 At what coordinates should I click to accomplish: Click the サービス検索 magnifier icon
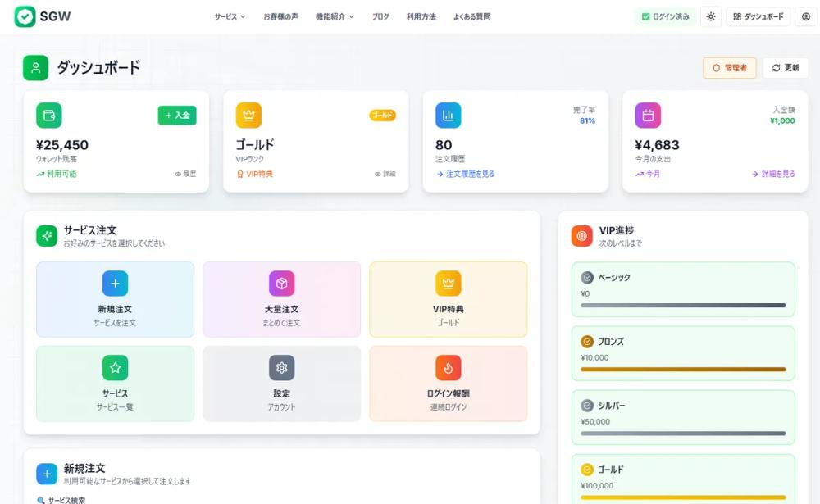(41, 501)
